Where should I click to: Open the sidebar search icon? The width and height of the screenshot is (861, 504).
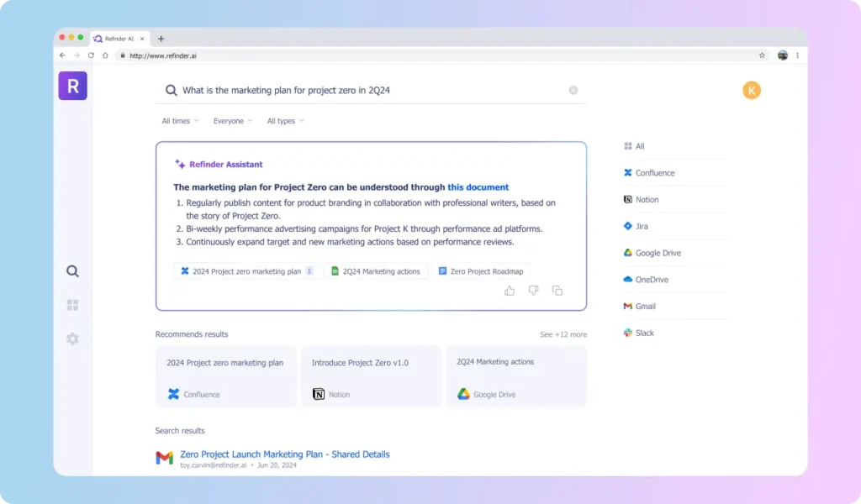(x=72, y=271)
